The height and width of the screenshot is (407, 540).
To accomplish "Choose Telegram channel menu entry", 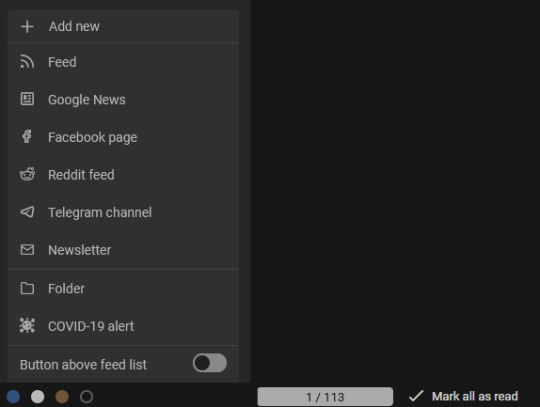I will coord(123,212).
